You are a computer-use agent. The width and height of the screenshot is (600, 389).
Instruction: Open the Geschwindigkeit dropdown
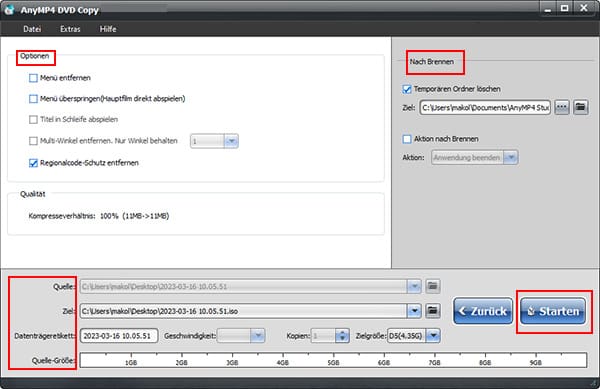point(257,336)
